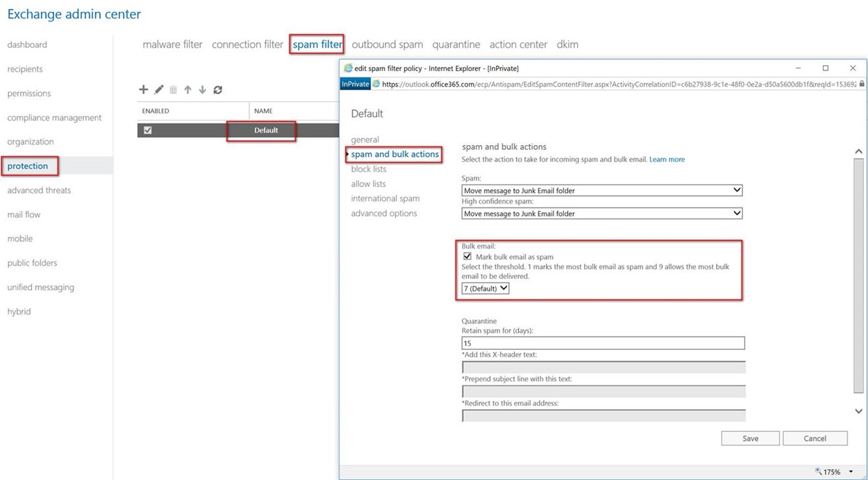Save the spam filter policy
The image size is (868, 480).
tap(750, 438)
